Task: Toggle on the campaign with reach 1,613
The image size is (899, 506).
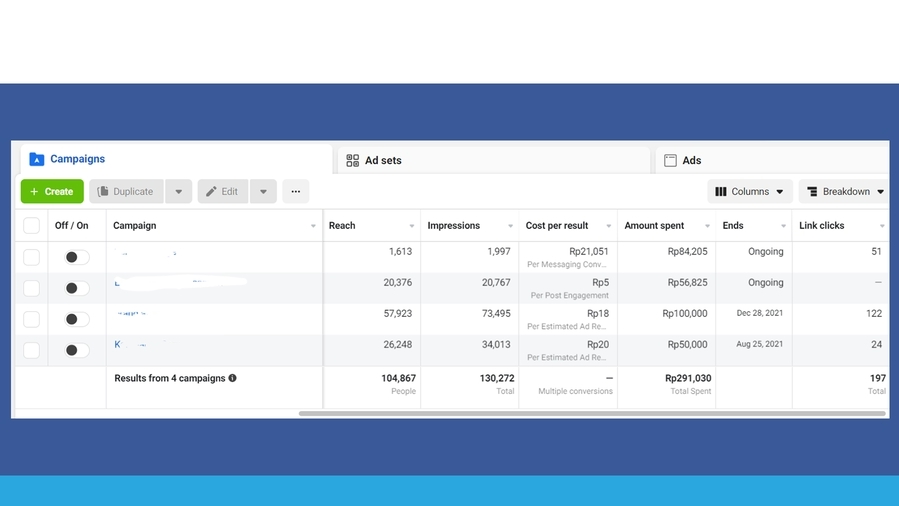Action: coord(77,257)
